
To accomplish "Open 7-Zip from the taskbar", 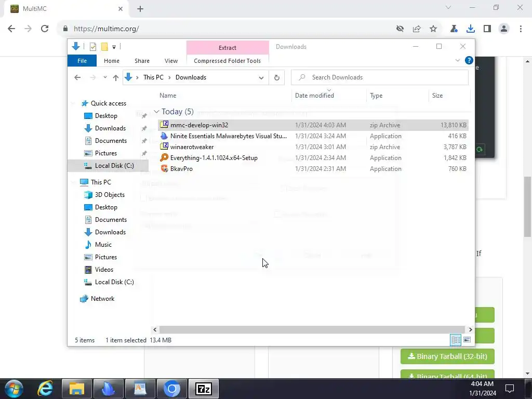I will coord(204,389).
